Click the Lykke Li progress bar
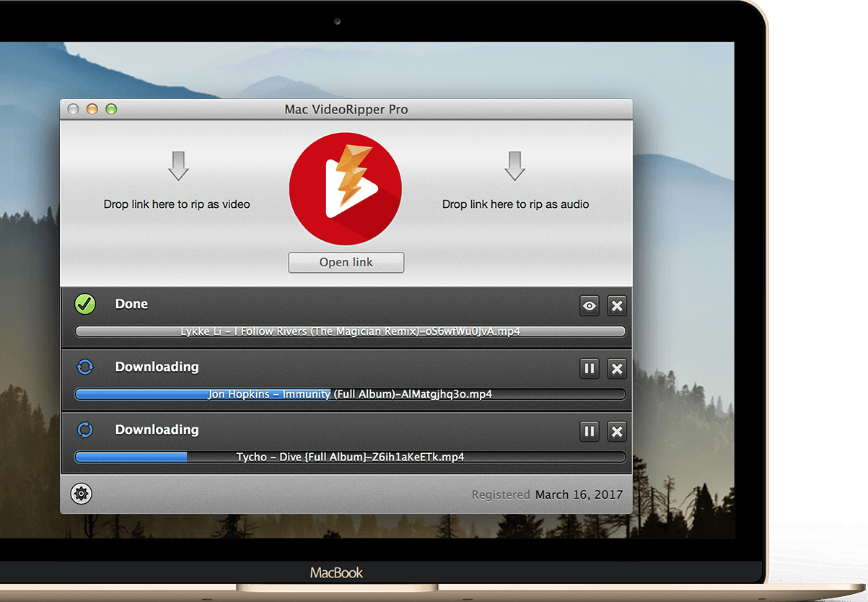 coord(350,331)
